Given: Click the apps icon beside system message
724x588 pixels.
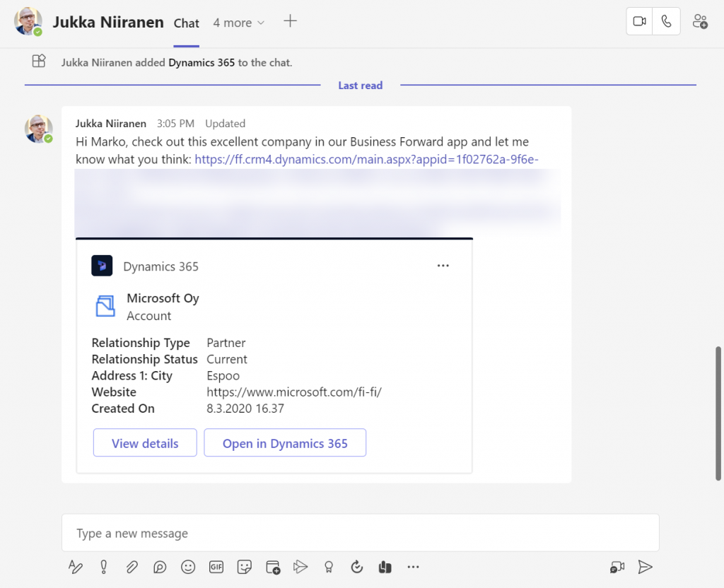Looking at the screenshot, I should 39,61.
